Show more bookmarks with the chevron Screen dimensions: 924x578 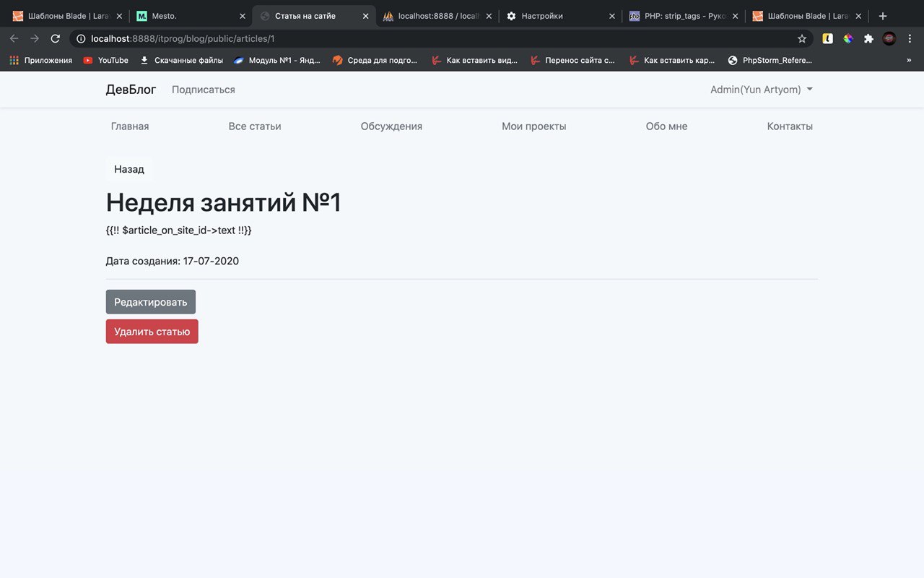click(x=909, y=60)
